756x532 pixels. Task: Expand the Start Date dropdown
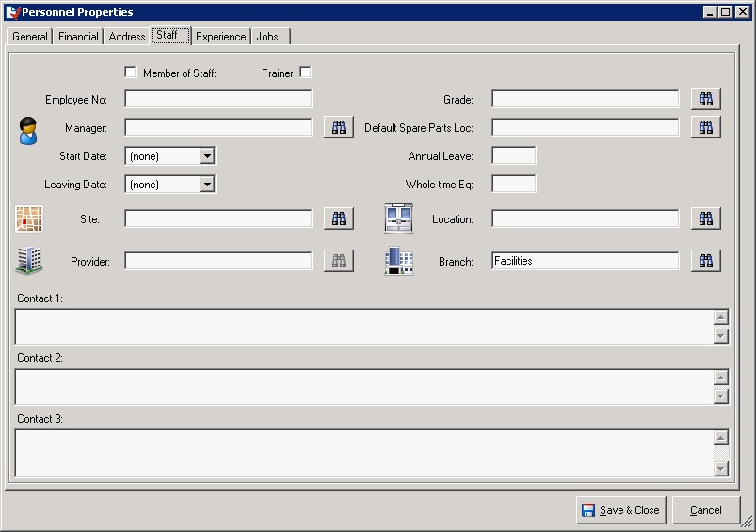[207, 155]
